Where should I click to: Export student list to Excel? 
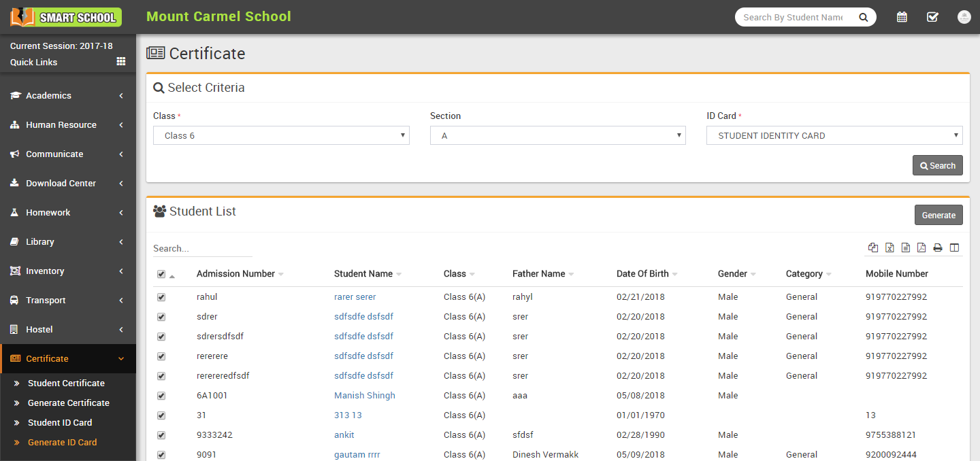889,247
